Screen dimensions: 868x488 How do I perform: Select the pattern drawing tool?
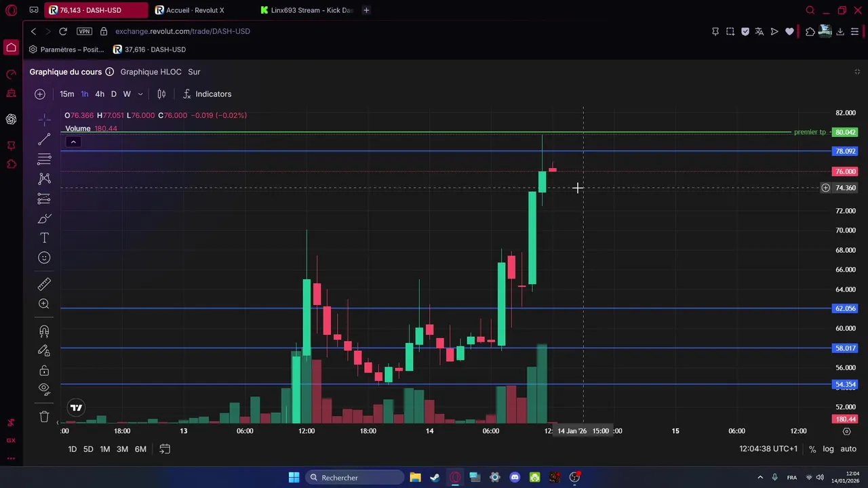(x=44, y=179)
